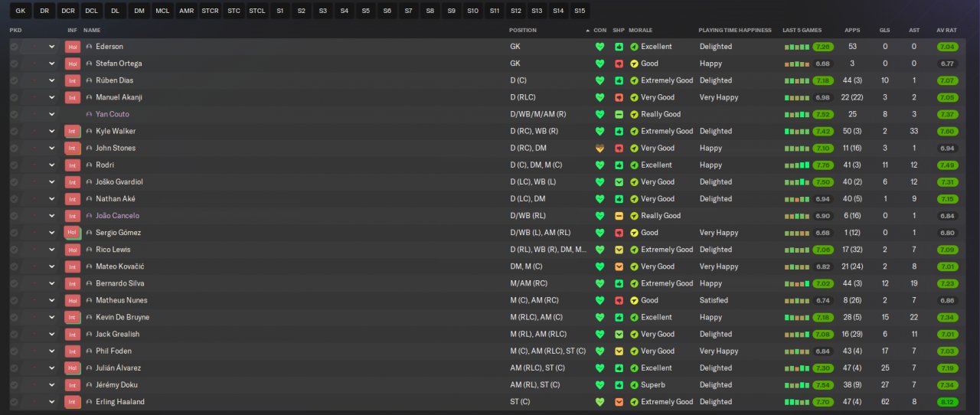Click the person icon beside Yan Couto
This screenshot has width=980, height=415.
click(89, 114)
